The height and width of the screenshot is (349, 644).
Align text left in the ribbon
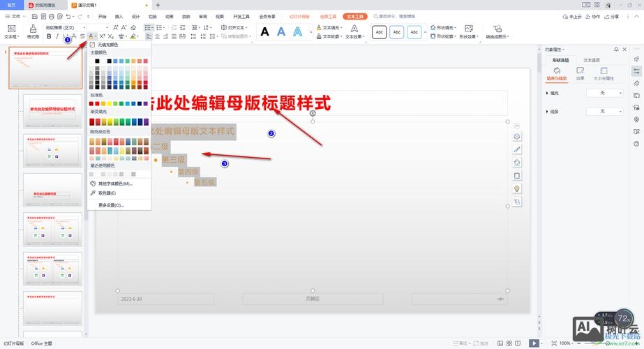pos(149,36)
